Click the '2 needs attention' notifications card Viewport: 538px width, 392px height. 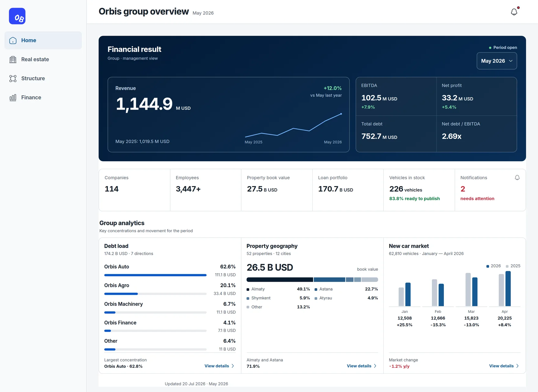(490, 190)
